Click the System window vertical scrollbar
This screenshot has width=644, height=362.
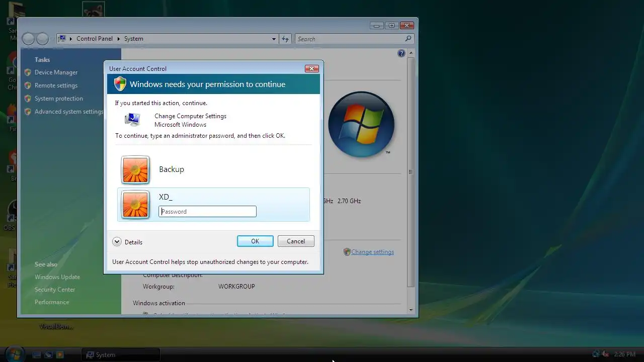click(411, 171)
